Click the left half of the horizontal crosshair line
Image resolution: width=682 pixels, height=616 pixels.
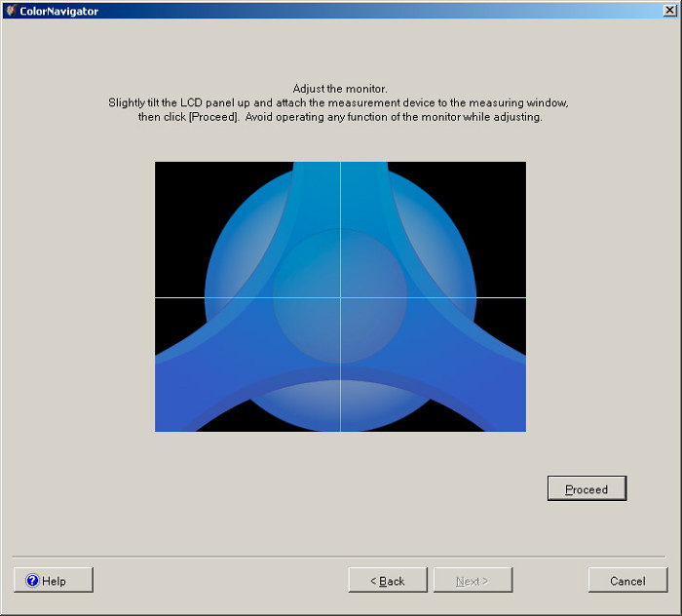click(x=244, y=297)
